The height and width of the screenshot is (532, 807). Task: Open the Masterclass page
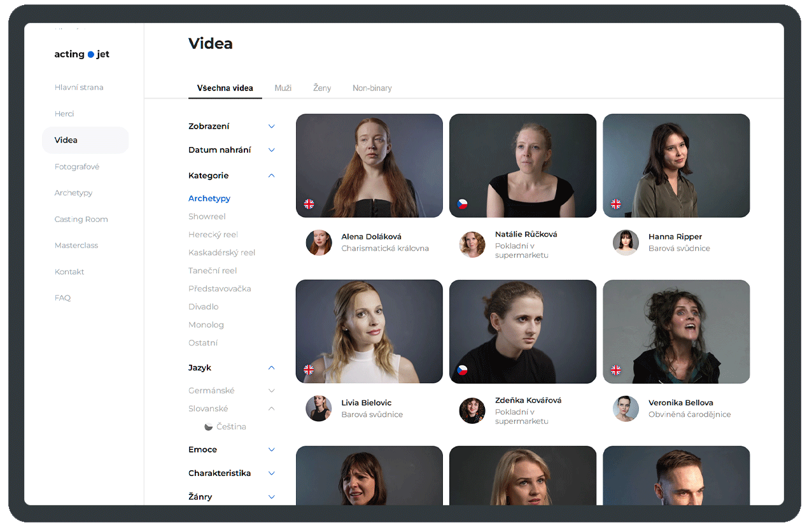[x=76, y=245]
